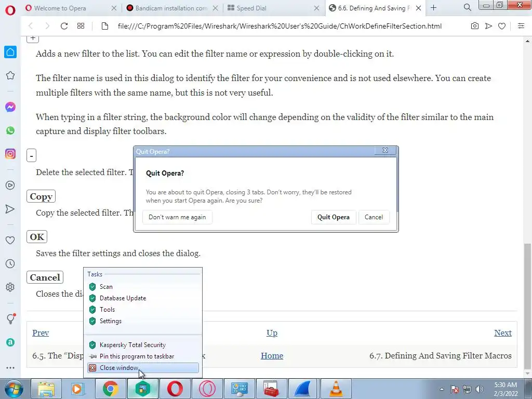Open sidebar setup three-dots menu
The width and height of the screenshot is (532, 399).
(10, 368)
